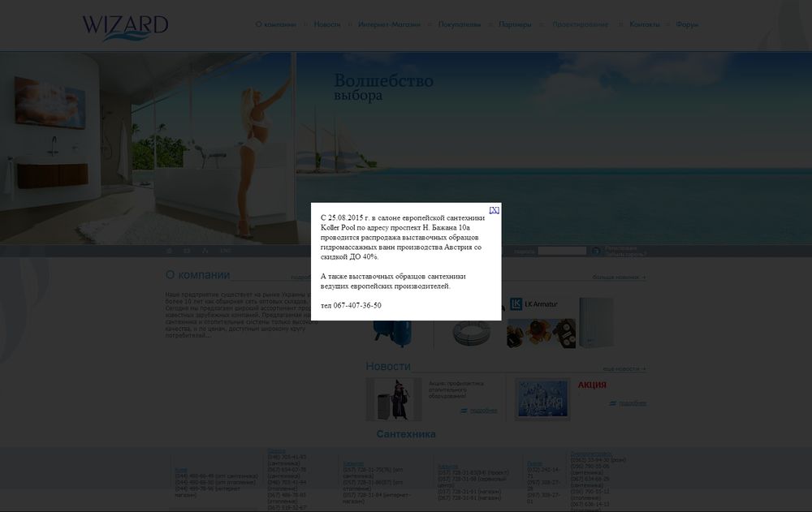Select Партнеры in the top navigation
Image resolution: width=812 pixels, height=512 pixels.
point(515,24)
